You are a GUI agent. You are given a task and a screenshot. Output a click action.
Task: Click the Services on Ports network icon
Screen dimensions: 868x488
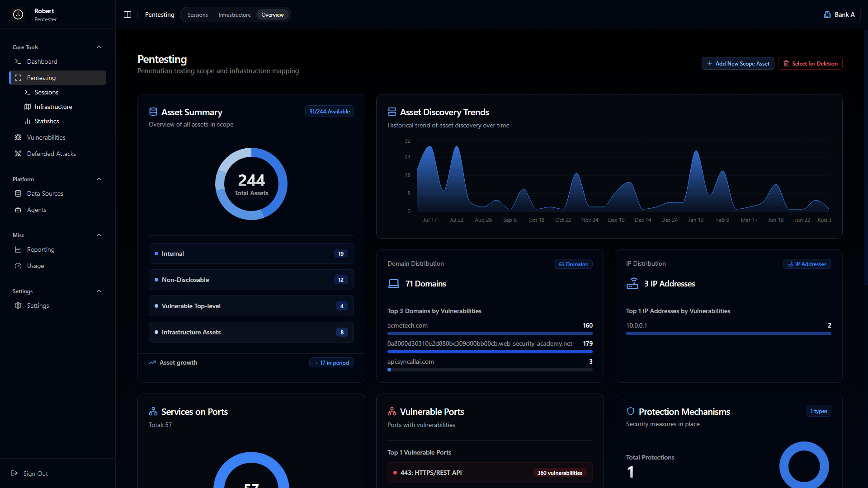tap(153, 411)
